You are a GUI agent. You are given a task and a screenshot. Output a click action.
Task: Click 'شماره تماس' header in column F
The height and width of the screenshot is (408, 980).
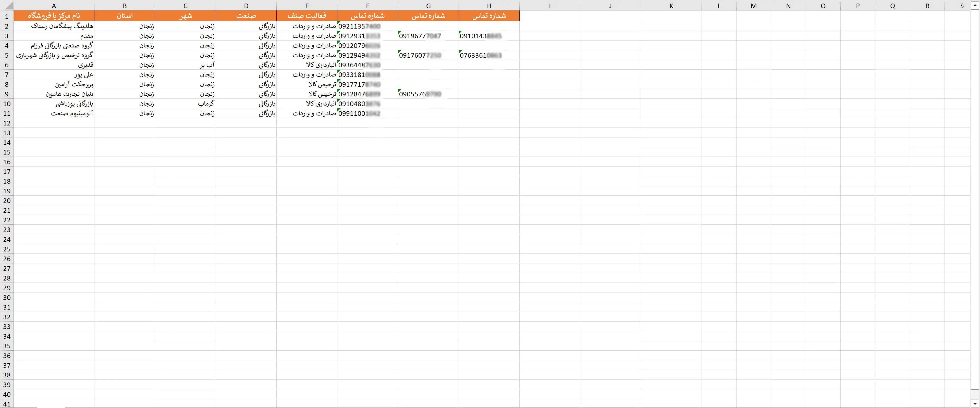pyautogui.click(x=367, y=16)
